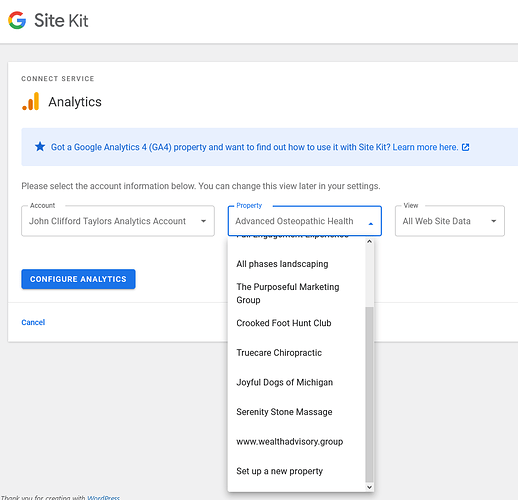Open the View dropdown showing All Web Site Data
This screenshot has width=518, height=500.
coord(450,221)
